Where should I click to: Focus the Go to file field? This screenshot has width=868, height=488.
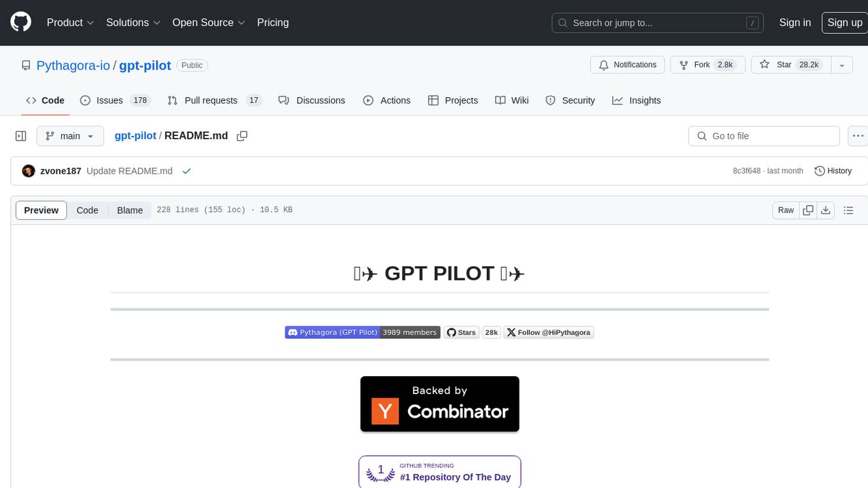pyautogui.click(x=764, y=136)
